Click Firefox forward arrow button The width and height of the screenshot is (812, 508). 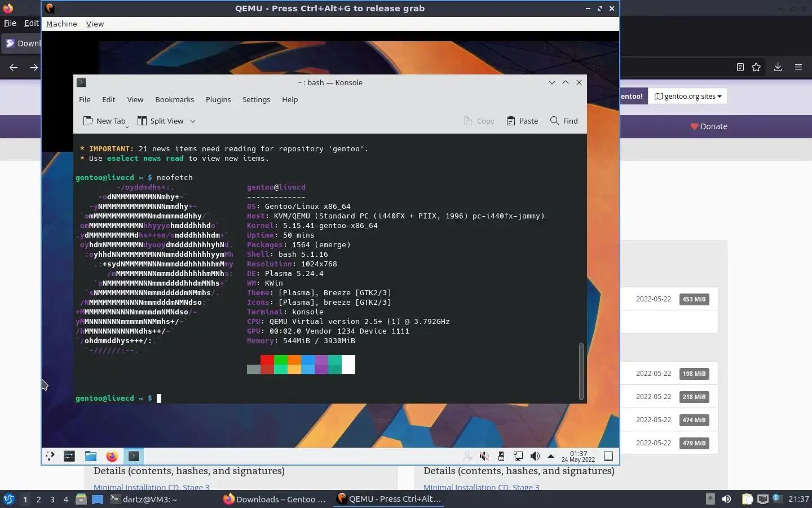(x=34, y=67)
